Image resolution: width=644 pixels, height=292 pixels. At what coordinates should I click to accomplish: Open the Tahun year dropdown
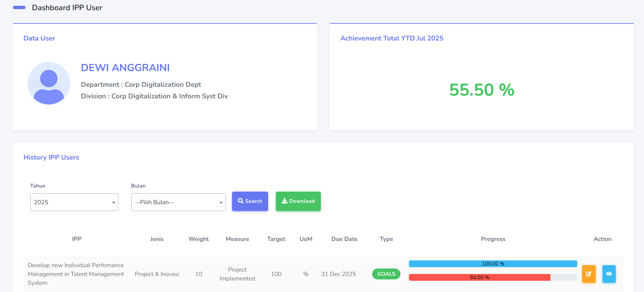74,202
